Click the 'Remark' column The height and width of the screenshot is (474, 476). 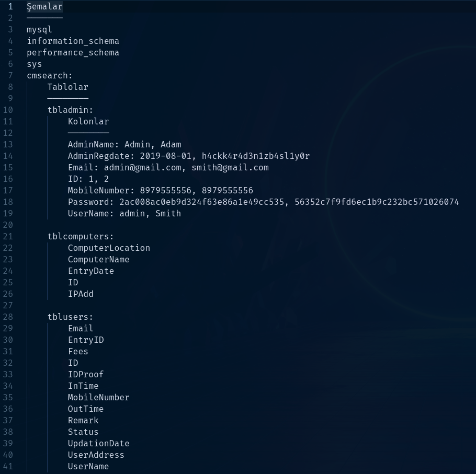coord(83,421)
